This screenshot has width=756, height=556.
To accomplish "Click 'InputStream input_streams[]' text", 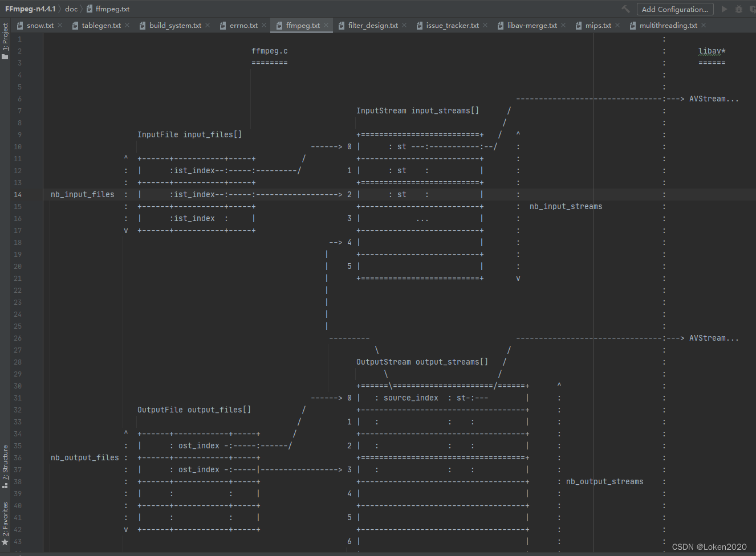I will 418,111.
